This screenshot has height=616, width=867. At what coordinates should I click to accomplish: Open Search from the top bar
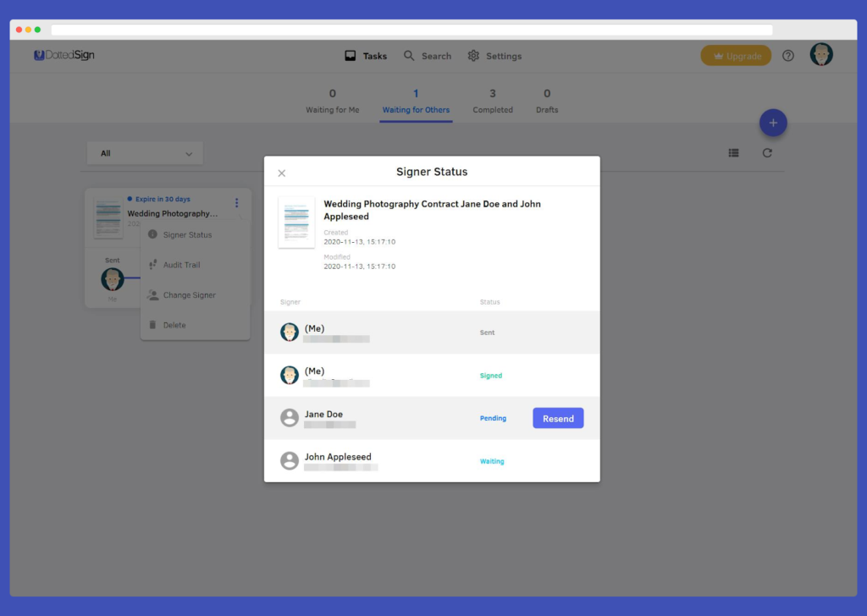pos(428,56)
